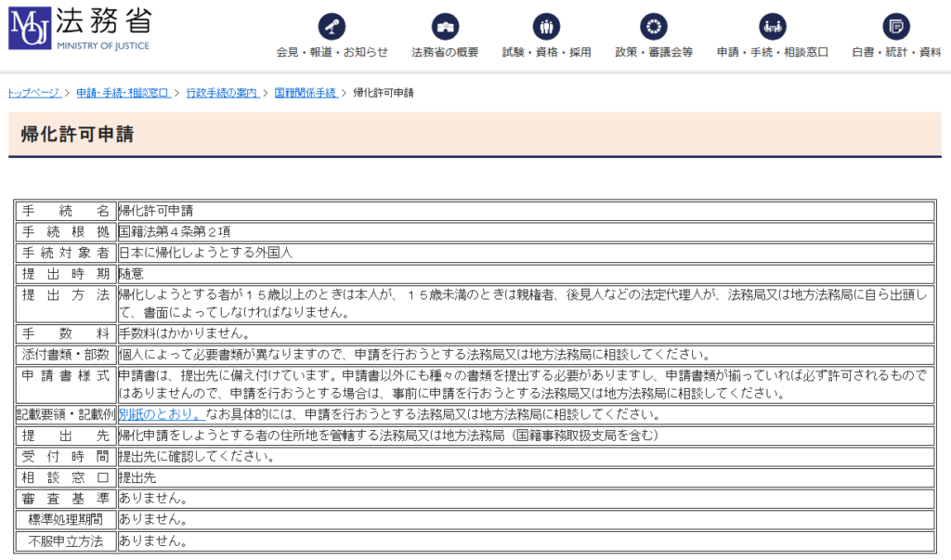Go to トップページ in the breadcrumb
This screenshot has height=560, width=951.
coord(34,93)
